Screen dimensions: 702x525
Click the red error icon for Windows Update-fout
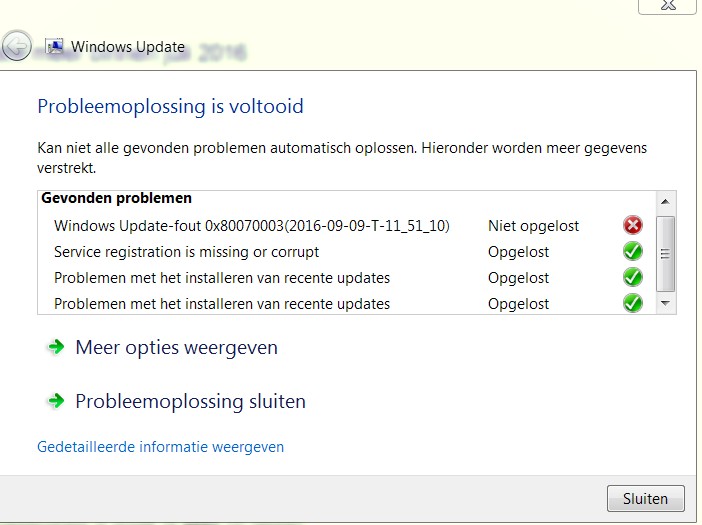[633, 225]
